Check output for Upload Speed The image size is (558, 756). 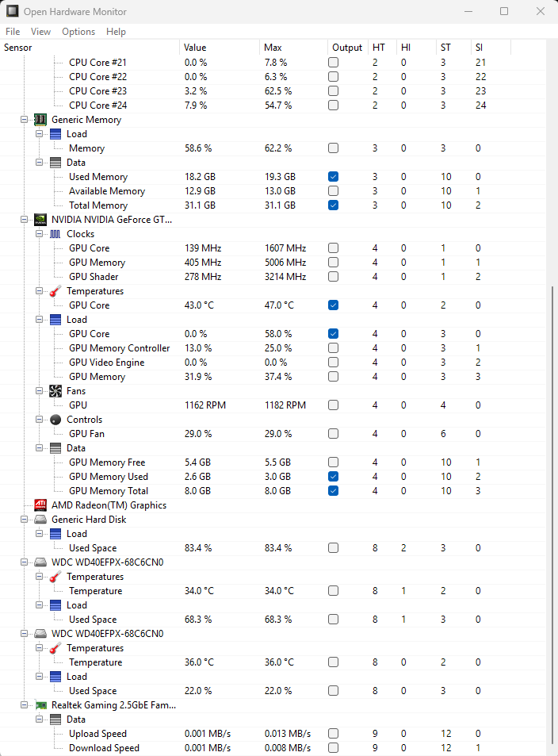click(x=333, y=733)
